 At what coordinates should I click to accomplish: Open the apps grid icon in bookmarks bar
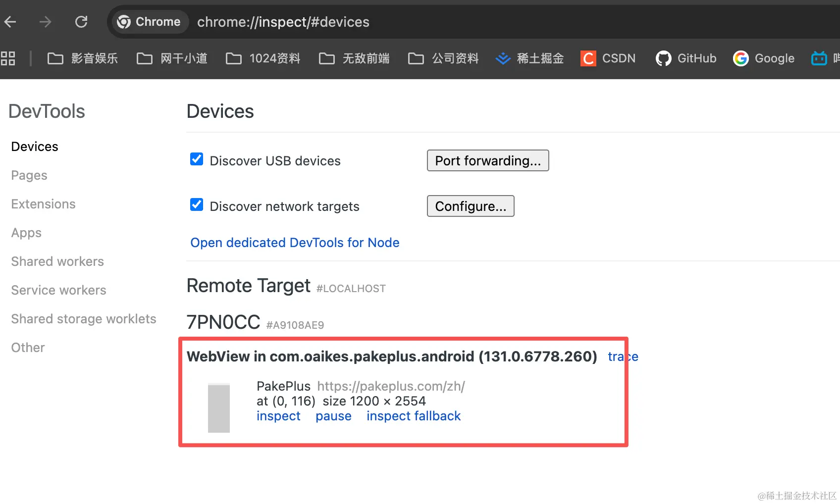point(8,58)
